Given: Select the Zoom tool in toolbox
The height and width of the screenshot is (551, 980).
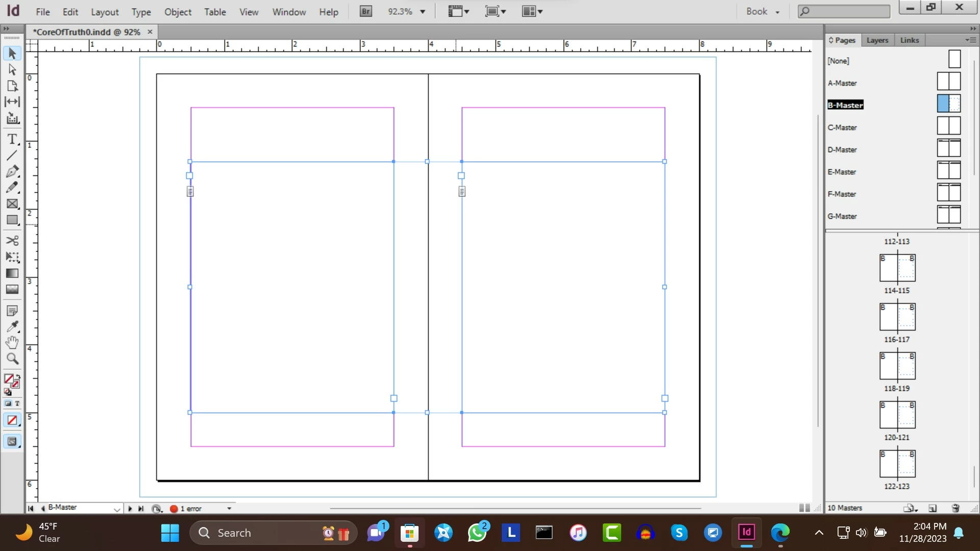Looking at the screenshot, I should pos(12,359).
